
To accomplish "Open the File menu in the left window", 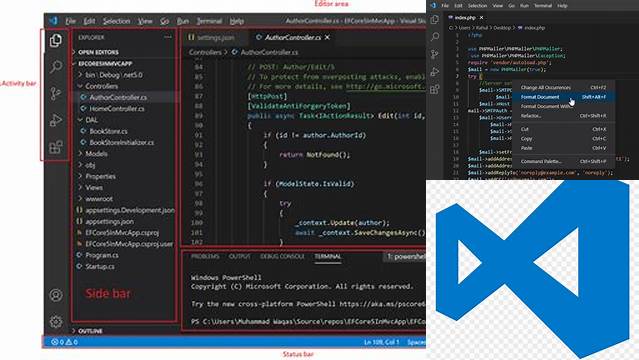I will [71, 21].
